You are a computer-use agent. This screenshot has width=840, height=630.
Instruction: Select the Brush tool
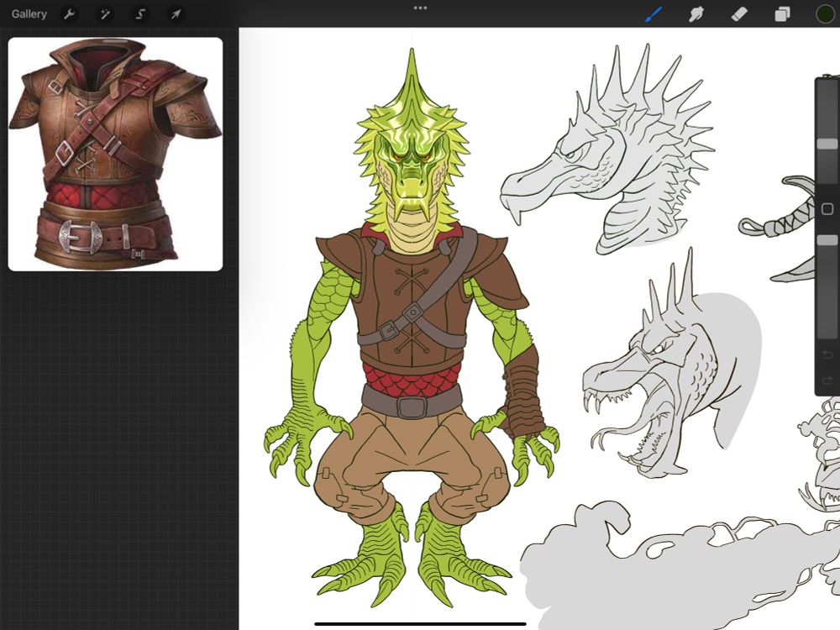654,14
